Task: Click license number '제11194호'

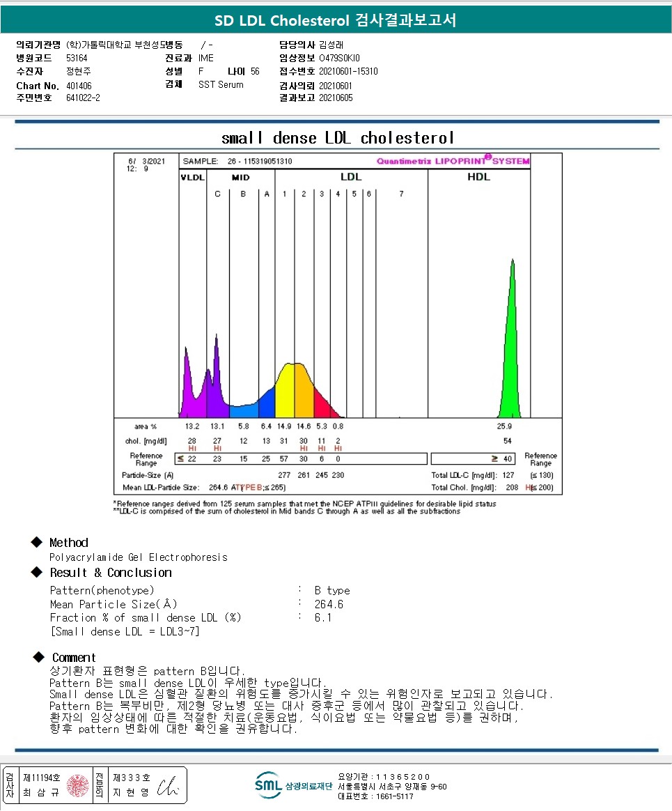Action: pos(42,778)
